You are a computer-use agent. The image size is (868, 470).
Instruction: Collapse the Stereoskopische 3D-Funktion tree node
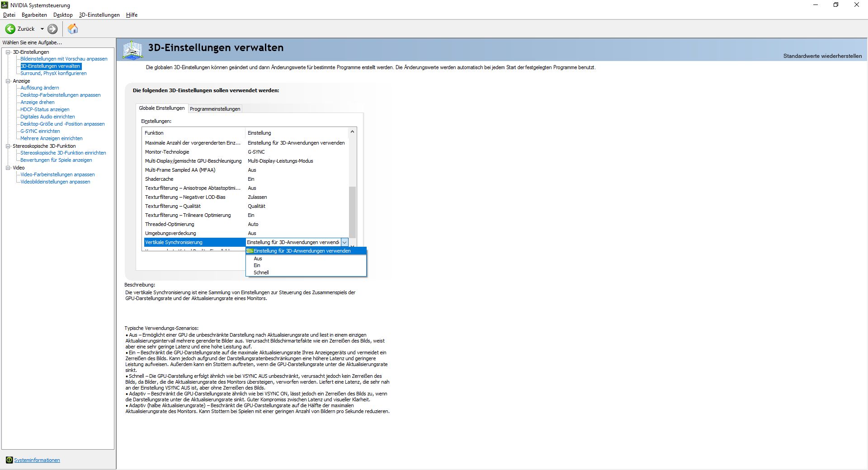tap(8, 146)
